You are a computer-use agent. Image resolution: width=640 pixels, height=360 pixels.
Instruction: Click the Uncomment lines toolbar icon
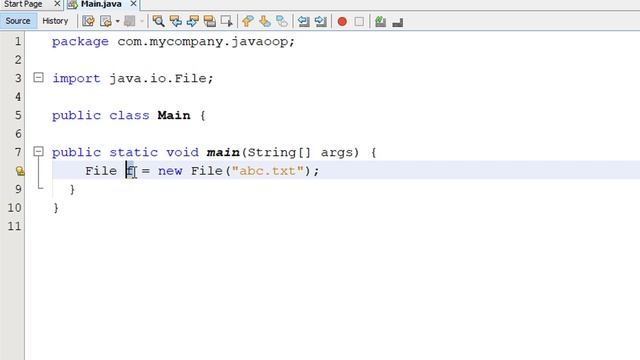click(x=398, y=22)
